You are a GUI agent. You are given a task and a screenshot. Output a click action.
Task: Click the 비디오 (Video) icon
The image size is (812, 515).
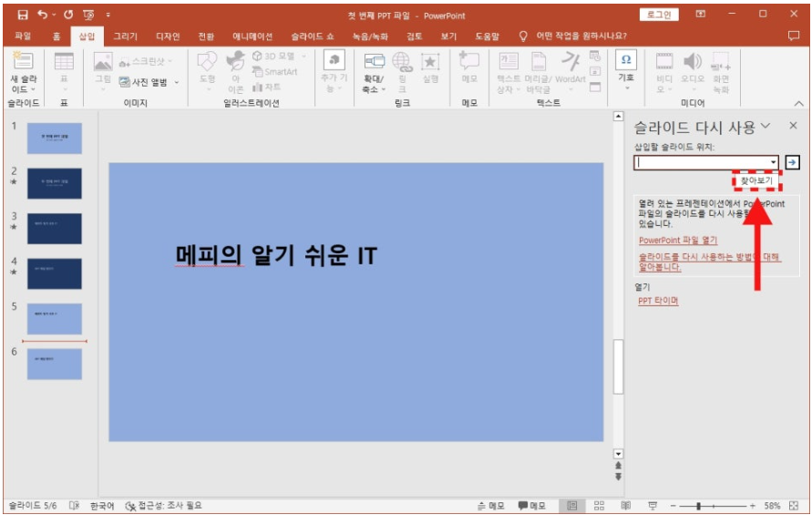click(663, 61)
